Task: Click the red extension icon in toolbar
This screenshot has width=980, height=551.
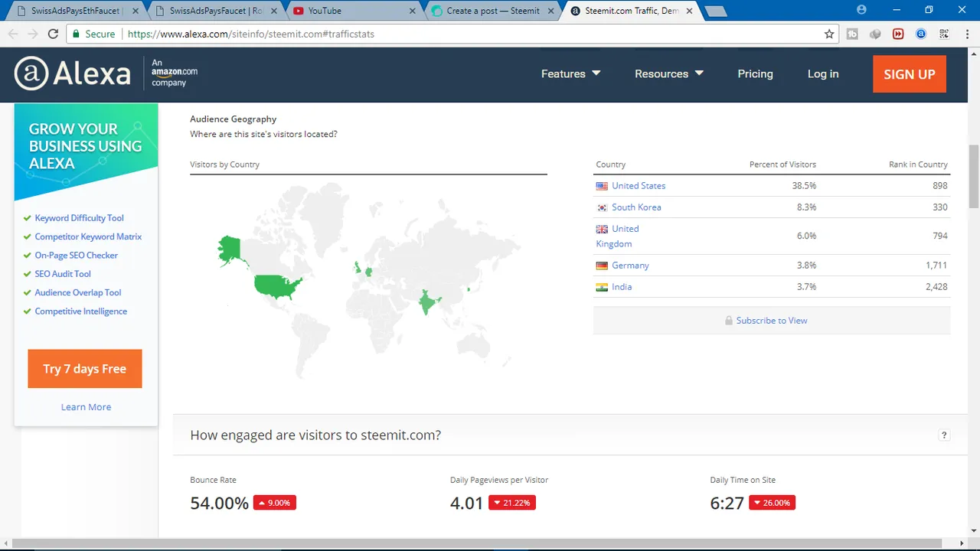Action: pyautogui.click(x=898, y=34)
